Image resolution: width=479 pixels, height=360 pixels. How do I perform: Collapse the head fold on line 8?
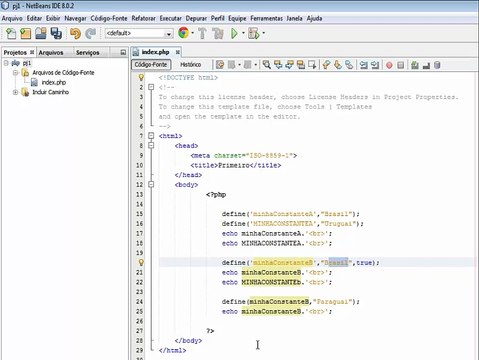(151, 145)
